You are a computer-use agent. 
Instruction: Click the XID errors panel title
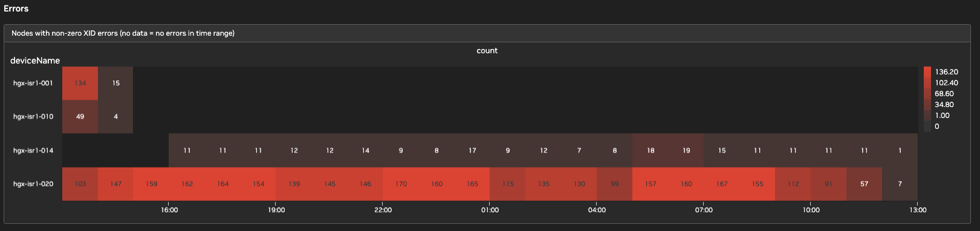click(x=123, y=33)
